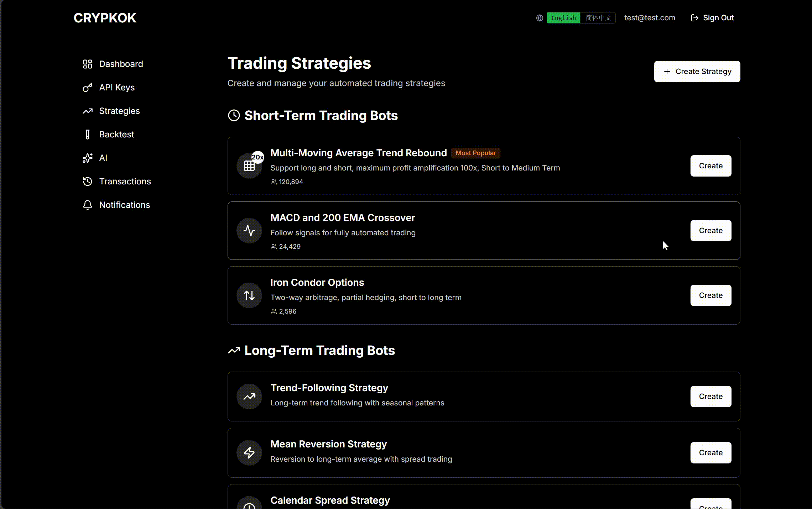Viewport: 812px width, 509px height.
Task: Sign out of the account
Action: [712, 18]
